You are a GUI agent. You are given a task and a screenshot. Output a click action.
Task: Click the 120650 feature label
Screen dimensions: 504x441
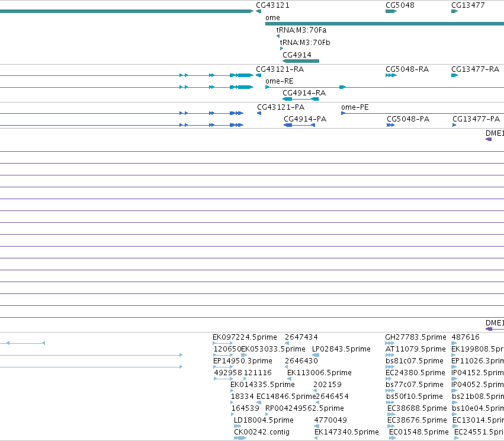point(227,349)
